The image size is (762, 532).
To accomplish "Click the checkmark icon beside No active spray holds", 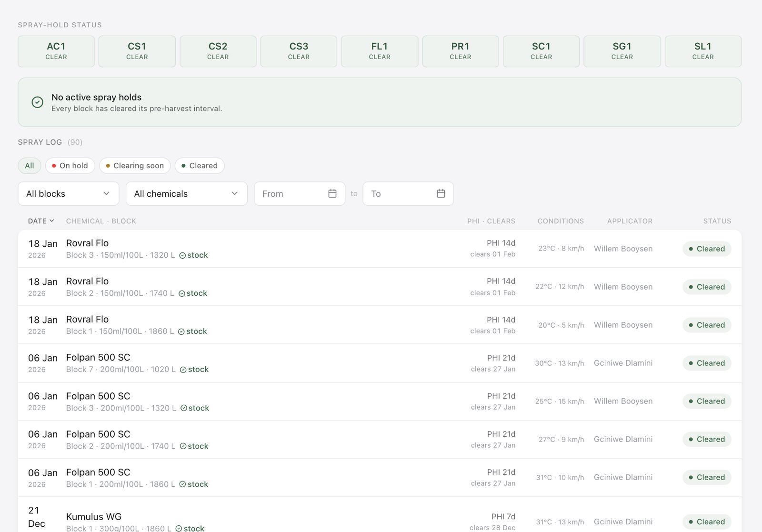I will coord(38,102).
